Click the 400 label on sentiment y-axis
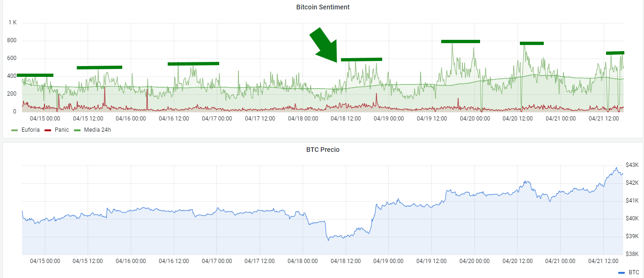The height and width of the screenshot is (278, 644). tap(12, 76)
